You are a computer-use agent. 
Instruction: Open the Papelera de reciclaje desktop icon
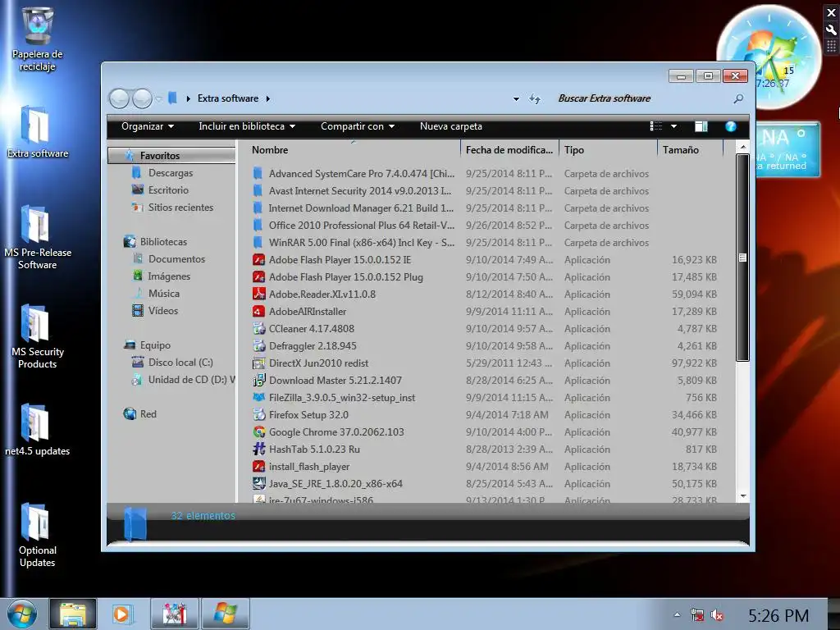[38, 39]
